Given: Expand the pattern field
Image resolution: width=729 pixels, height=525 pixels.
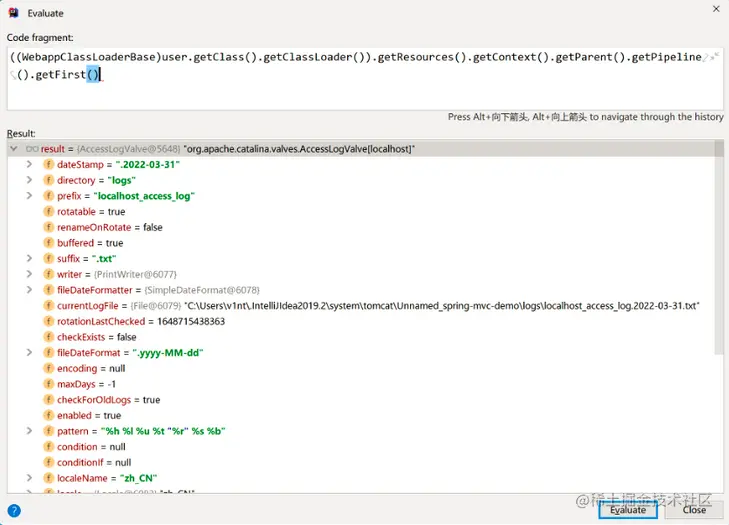Looking at the screenshot, I should pos(29,431).
